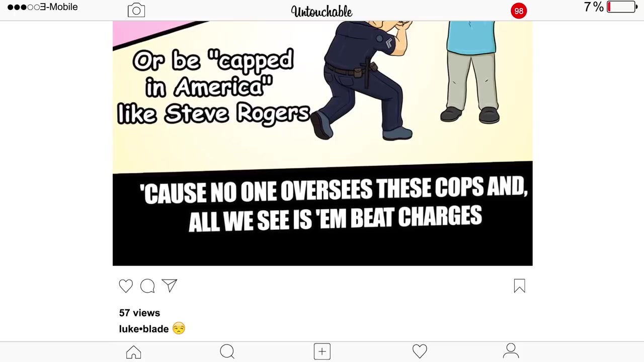View the 57 views count
Viewport: 644px width, 362px height.
coord(139,313)
